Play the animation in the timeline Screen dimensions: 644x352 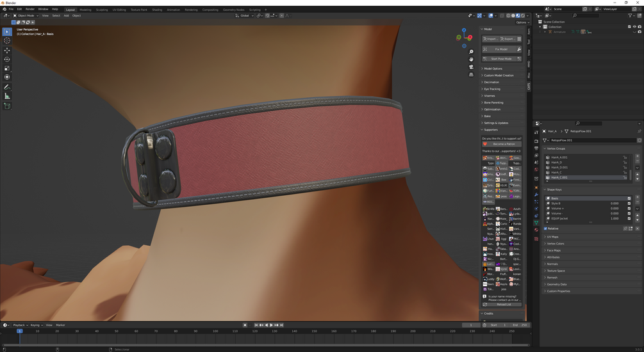tap(271, 325)
